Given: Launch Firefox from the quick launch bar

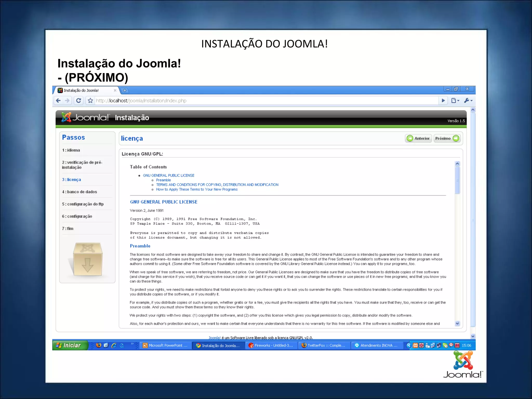Looking at the screenshot, I should point(98,345).
